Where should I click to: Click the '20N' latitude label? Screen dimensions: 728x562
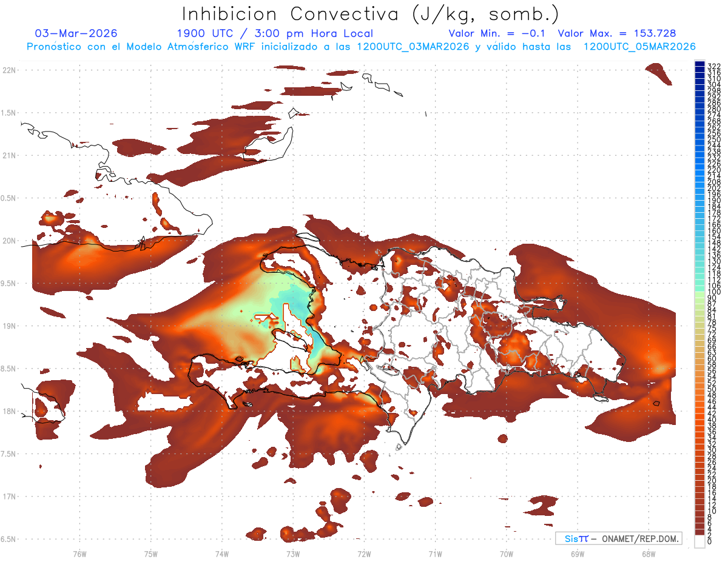(9, 241)
